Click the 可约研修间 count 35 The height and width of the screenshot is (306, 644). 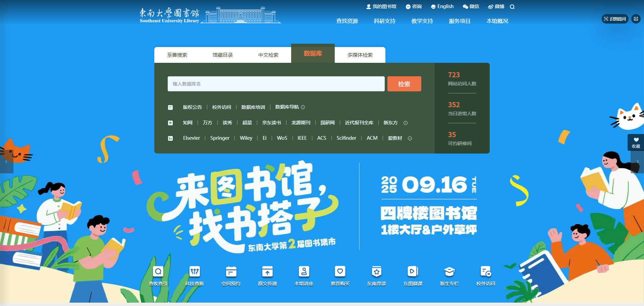click(x=452, y=135)
